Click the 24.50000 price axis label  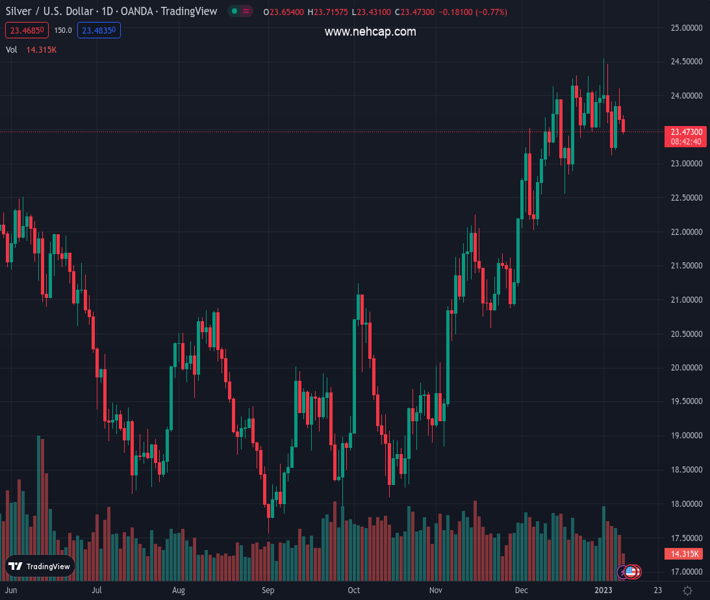click(x=686, y=62)
